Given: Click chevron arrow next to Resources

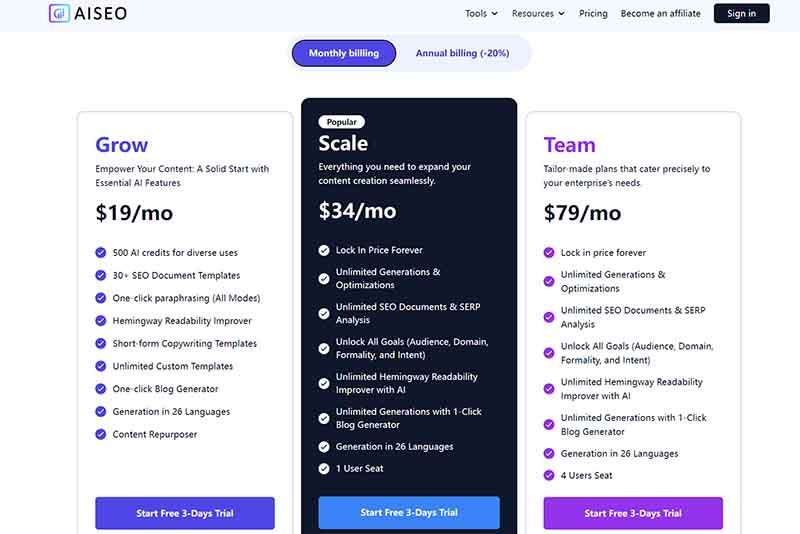Looking at the screenshot, I should point(561,14).
